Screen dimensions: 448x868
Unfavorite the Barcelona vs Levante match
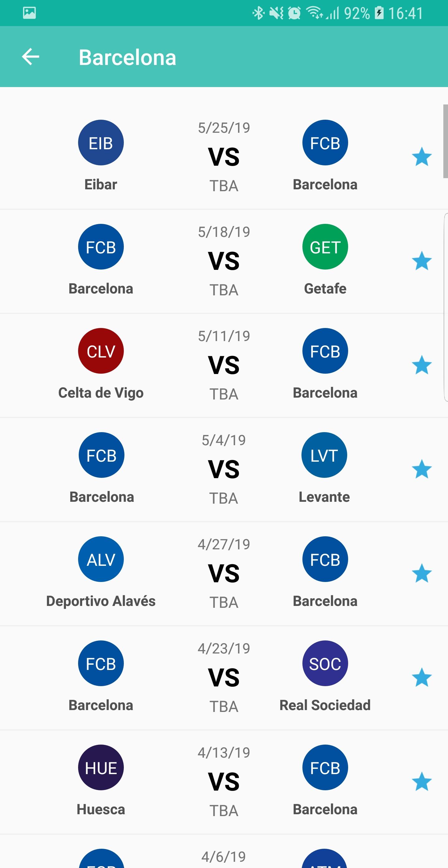pyautogui.click(x=421, y=469)
